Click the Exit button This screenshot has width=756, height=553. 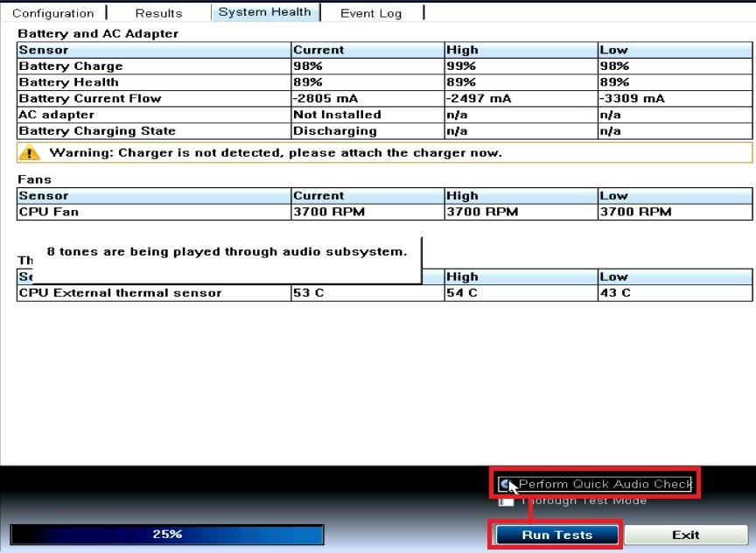(686, 535)
